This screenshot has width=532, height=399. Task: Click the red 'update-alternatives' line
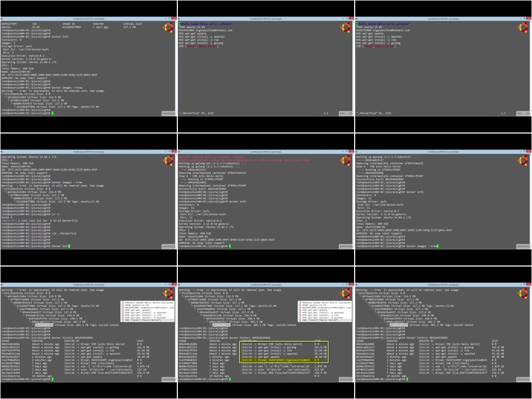[x=244, y=160]
